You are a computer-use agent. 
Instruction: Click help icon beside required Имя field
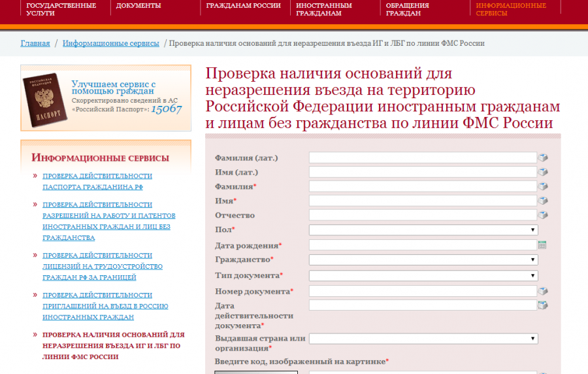543,200
